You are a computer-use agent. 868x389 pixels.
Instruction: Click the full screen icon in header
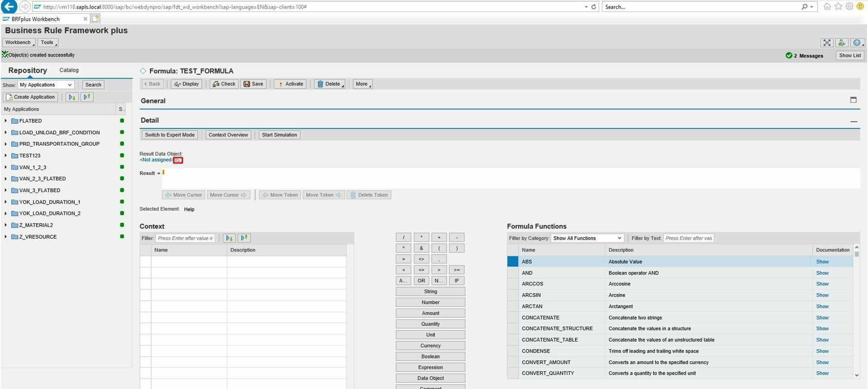tap(827, 43)
